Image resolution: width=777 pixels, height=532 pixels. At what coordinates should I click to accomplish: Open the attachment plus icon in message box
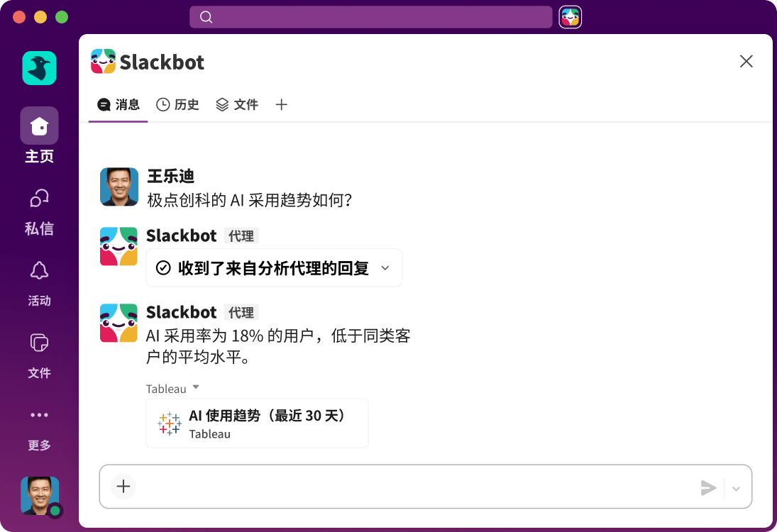(123, 487)
